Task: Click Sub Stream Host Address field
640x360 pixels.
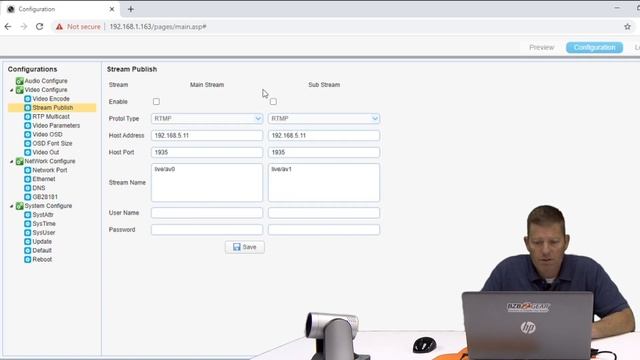Action: (324, 136)
